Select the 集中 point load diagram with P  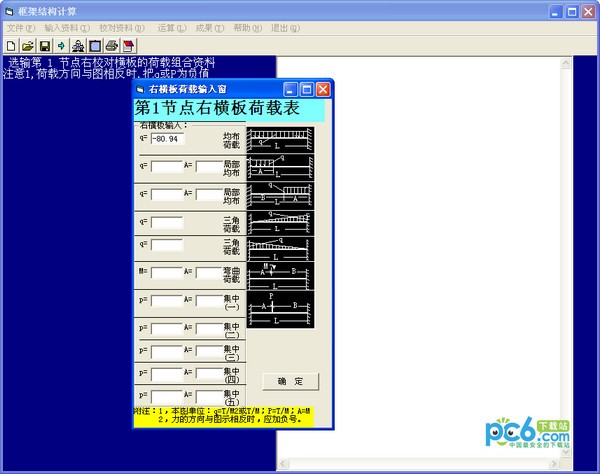(280, 306)
